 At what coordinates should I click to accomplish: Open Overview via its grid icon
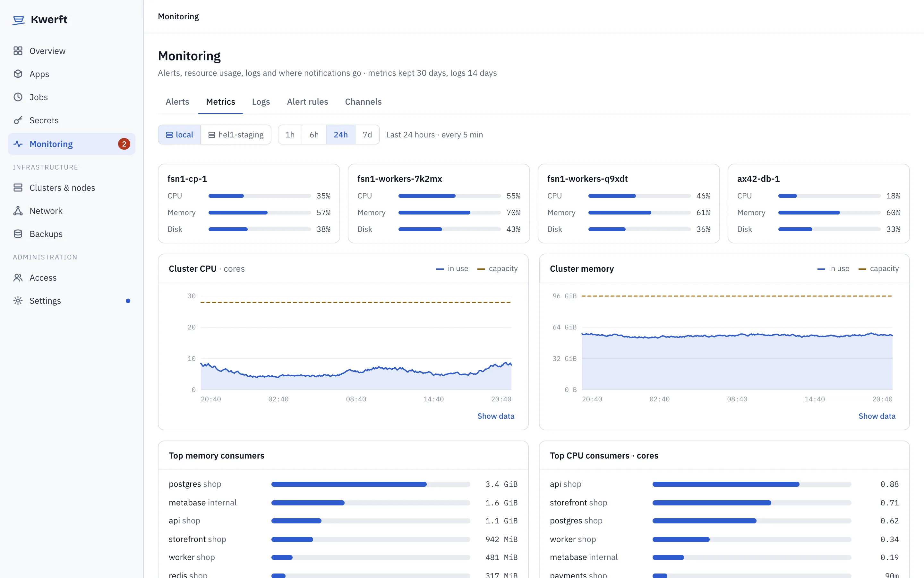coord(18,51)
